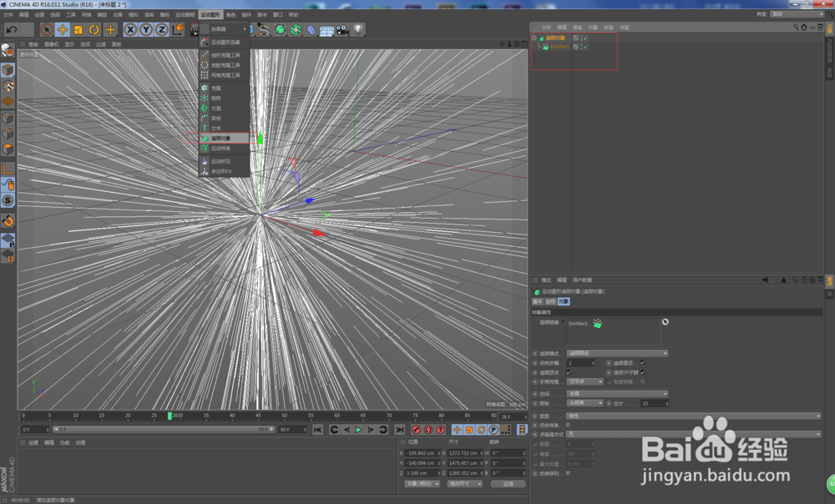Viewport: 835px width, 504px height.
Task: Switch to 对象 tab in attributes
Action: pos(564,301)
